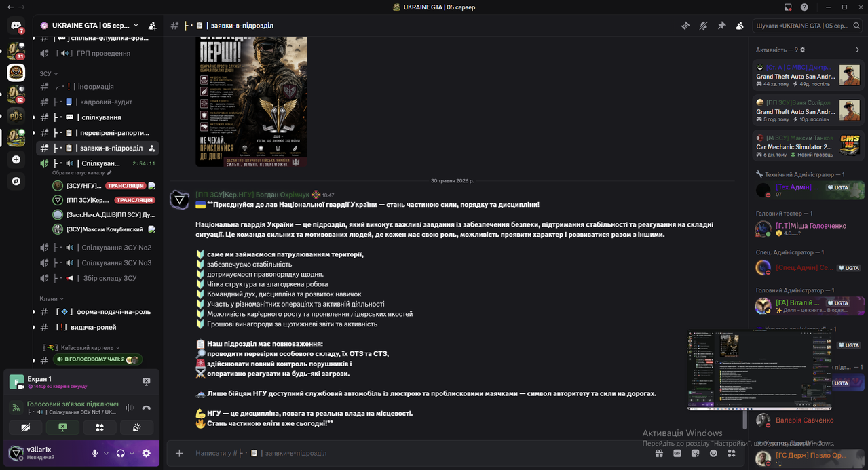
Task: Join Спілкування ЗСУ No3 voice channel
Action: click(98, 262)
